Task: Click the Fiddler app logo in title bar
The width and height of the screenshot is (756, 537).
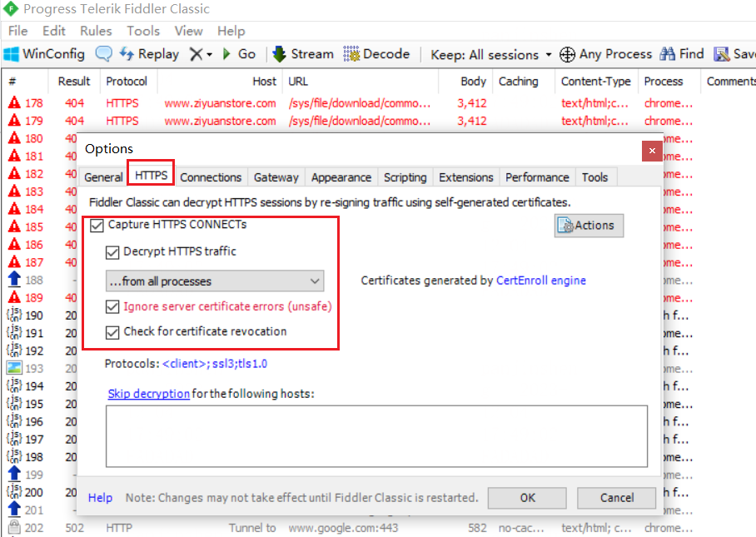Action: pos(11,8)
